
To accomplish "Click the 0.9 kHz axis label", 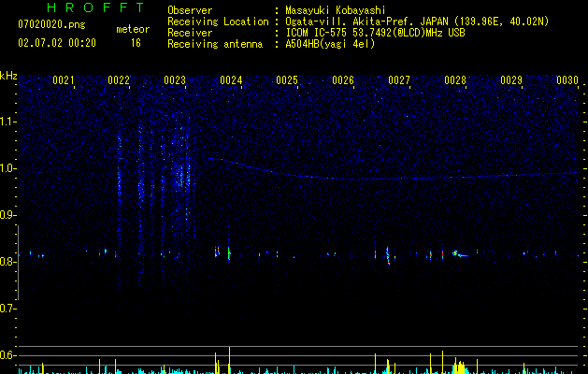I will (8, 215).
